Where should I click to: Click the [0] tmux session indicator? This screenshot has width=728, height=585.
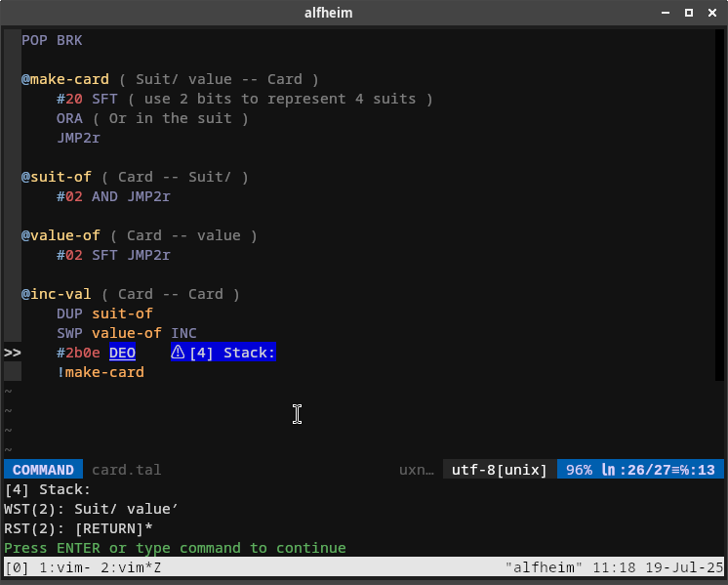click(x=17, y=567)
